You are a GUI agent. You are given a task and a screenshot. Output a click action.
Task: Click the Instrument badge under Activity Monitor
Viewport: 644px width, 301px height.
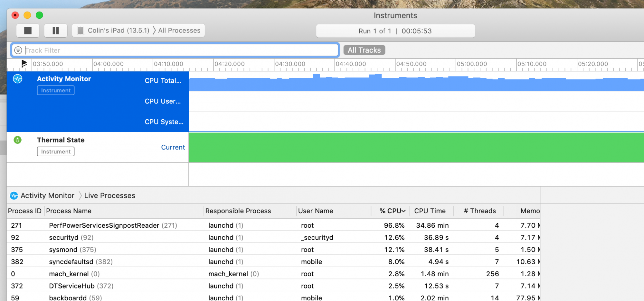click(56, 90)
